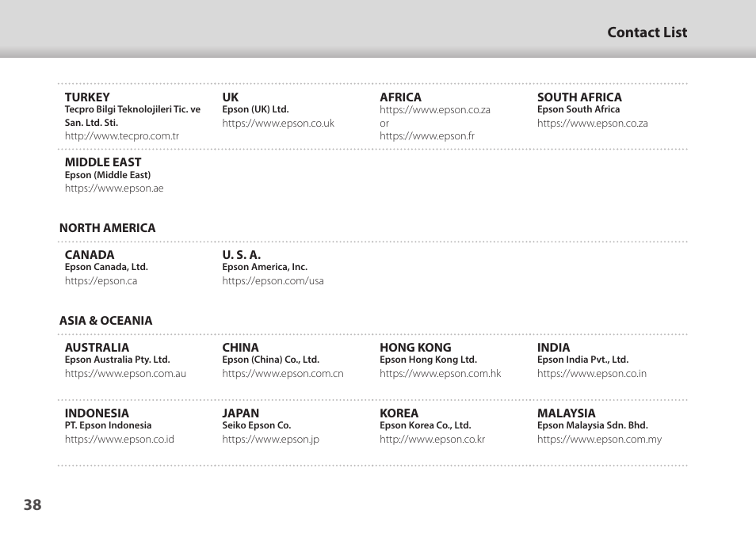The width and height of the screenshot is (756, 533).
Task: Click the 'Epson Hong Kong Ltd.' text
Action: point(428,360)
